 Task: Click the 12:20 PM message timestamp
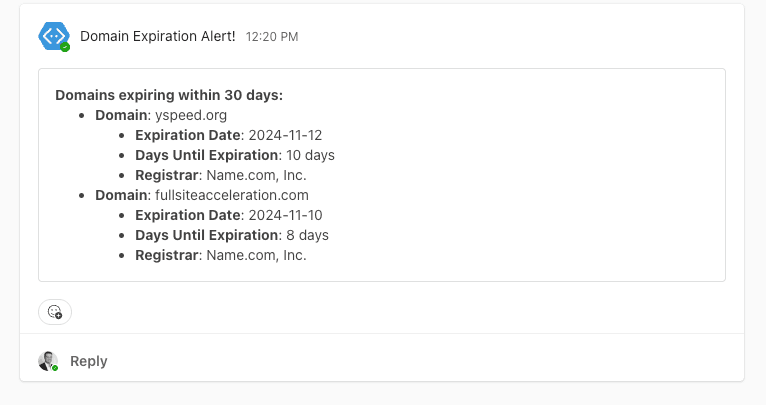272,37
